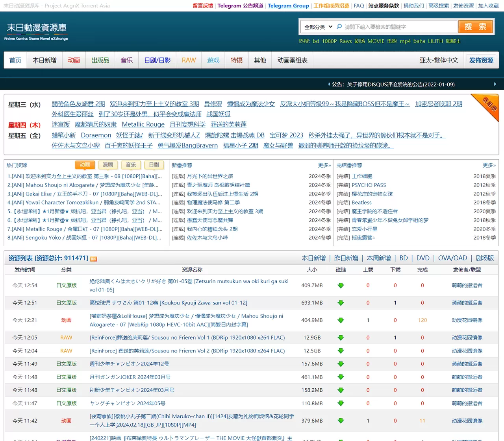The image size is (504, 441).
Task: Switch hot resources filter to 音乐
Action: [x=131, y=165]
